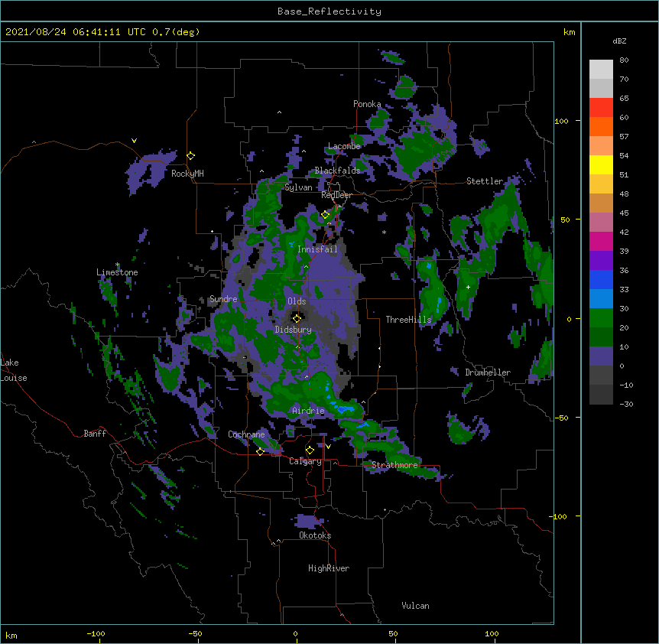Viewport: 659px width, 644px height.
Task: Click the 36 dBZ blue legend swatch
Action: [x=601, y=279]
